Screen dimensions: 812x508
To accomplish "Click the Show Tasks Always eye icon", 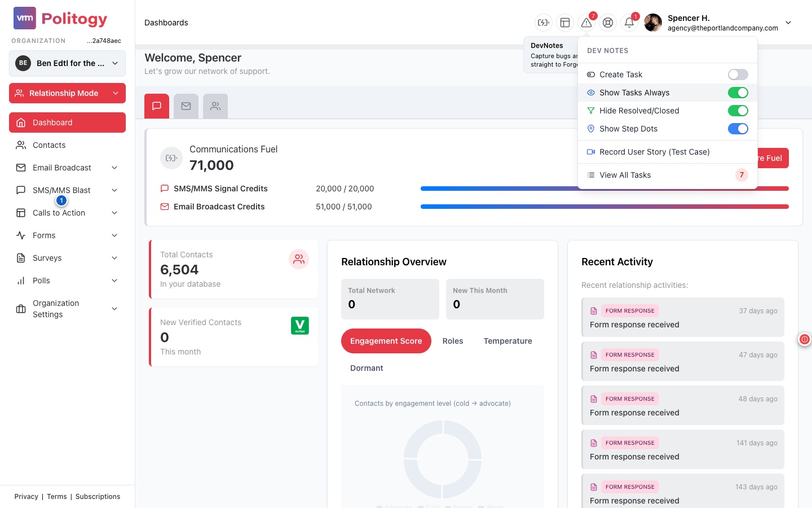I will (591, 93).
